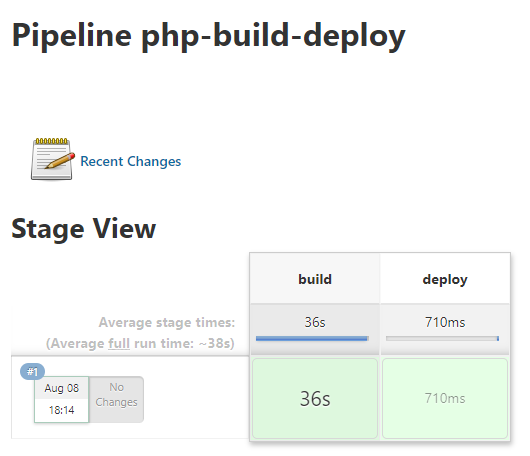The width and height of the screenshot is (530, 456).
Task: Select the build stage column header
Action: point(315,279)
